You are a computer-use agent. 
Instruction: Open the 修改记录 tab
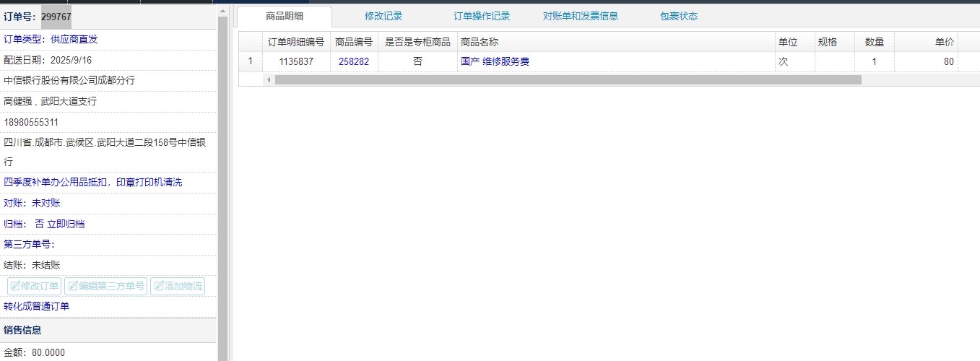click(x=383, y=17)
